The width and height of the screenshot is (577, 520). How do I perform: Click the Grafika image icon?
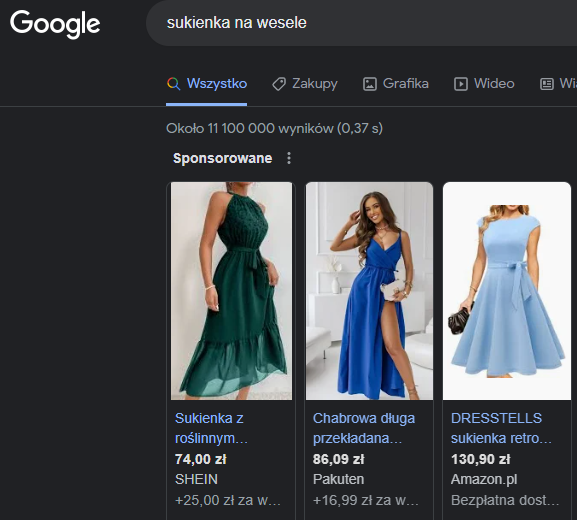pos(369,84)
